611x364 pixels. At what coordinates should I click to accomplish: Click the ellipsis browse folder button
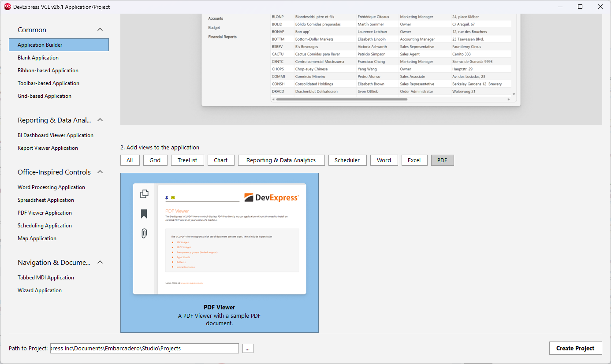coord(248,348)
